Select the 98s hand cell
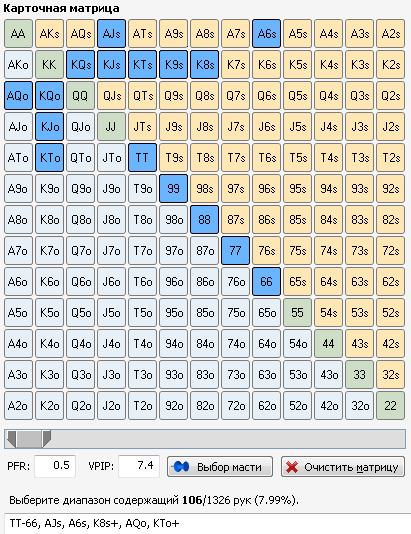411x534 pixels. 204,188
